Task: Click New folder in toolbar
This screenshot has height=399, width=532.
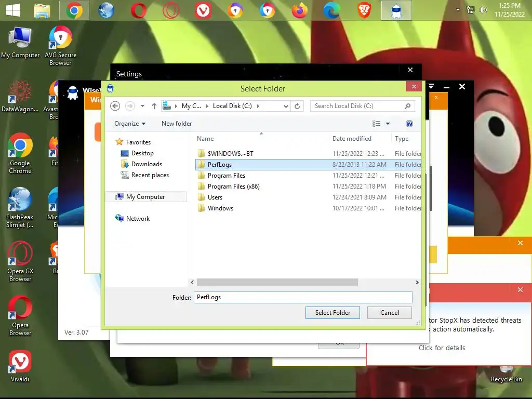Action: click(177, 124)
